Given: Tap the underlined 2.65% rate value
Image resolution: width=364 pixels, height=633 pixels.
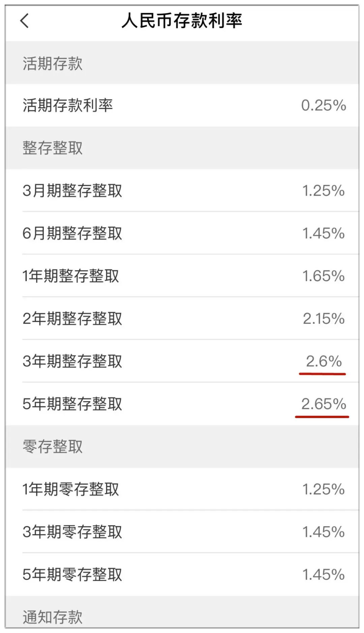Looking at the screenshot, I should tap(323, 404).
